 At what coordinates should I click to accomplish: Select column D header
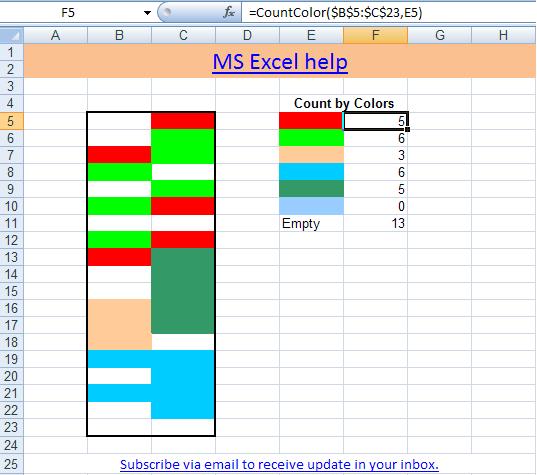tap(247, 35)
